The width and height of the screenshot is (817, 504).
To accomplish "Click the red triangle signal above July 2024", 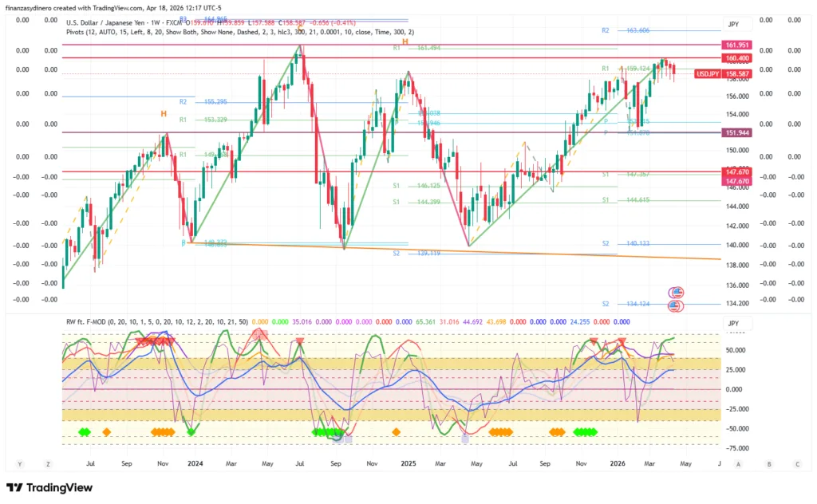I will [x=299, y=341].
